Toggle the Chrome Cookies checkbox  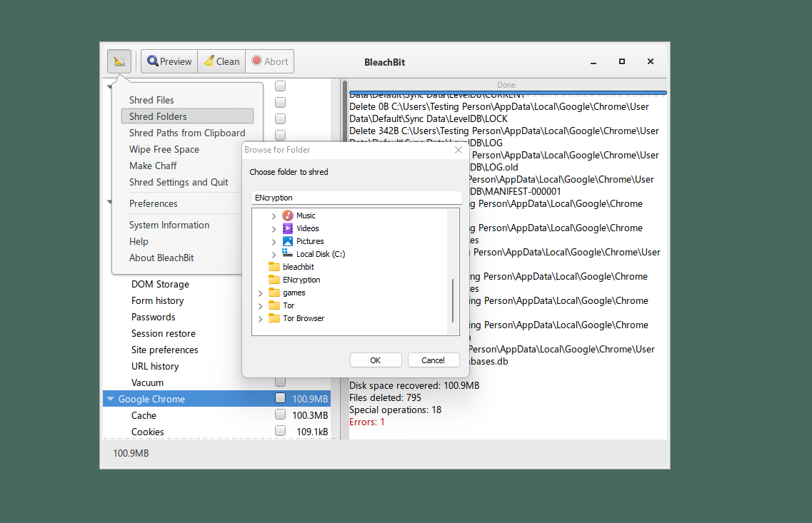point(280,431)
